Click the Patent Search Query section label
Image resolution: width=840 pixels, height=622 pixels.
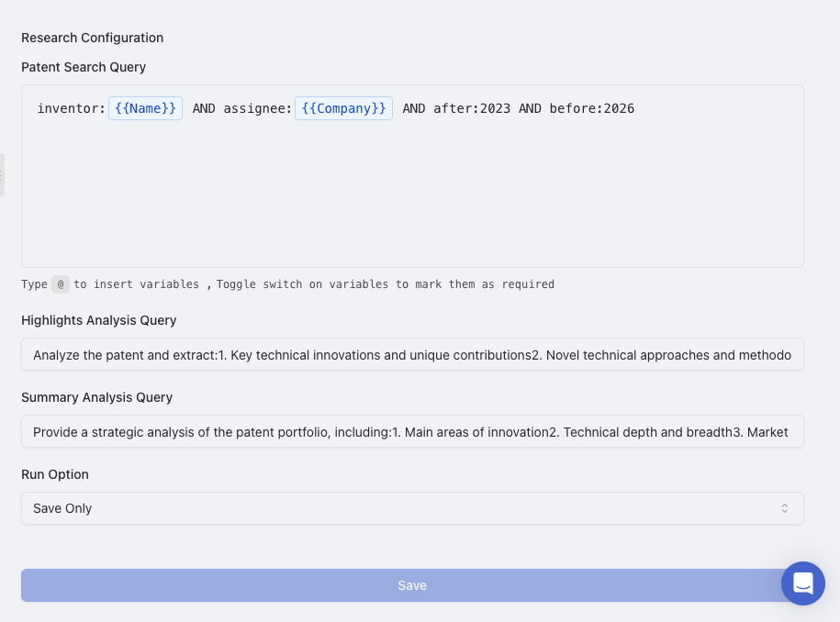click(x=83, y=67)
